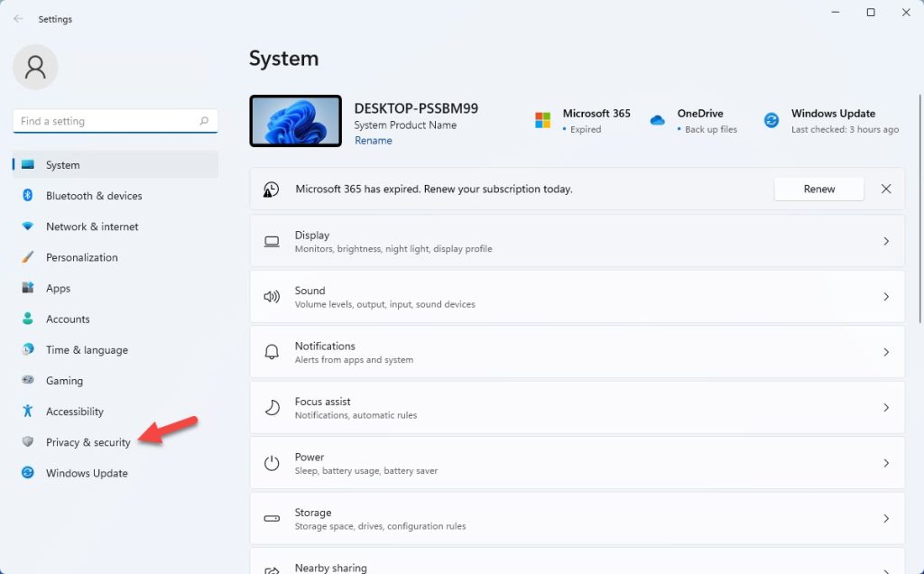Click the Accounts sidebar label

[x=68, y=319]
